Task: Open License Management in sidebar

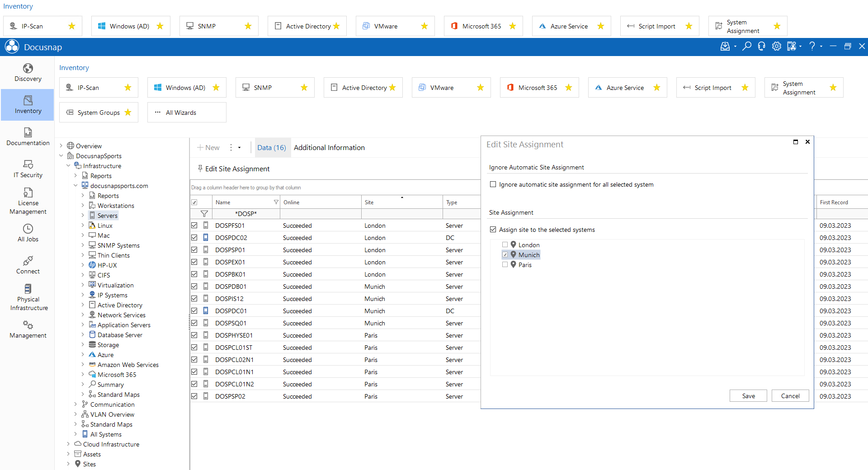Action: tap(28, 201)
